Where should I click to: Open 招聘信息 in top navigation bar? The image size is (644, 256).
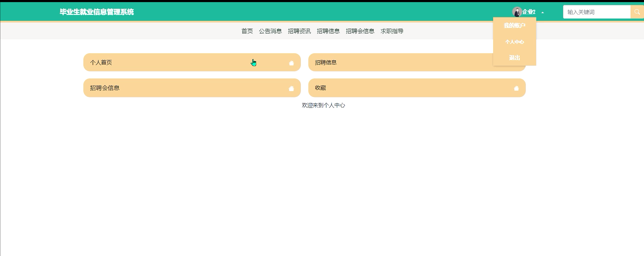328,31
